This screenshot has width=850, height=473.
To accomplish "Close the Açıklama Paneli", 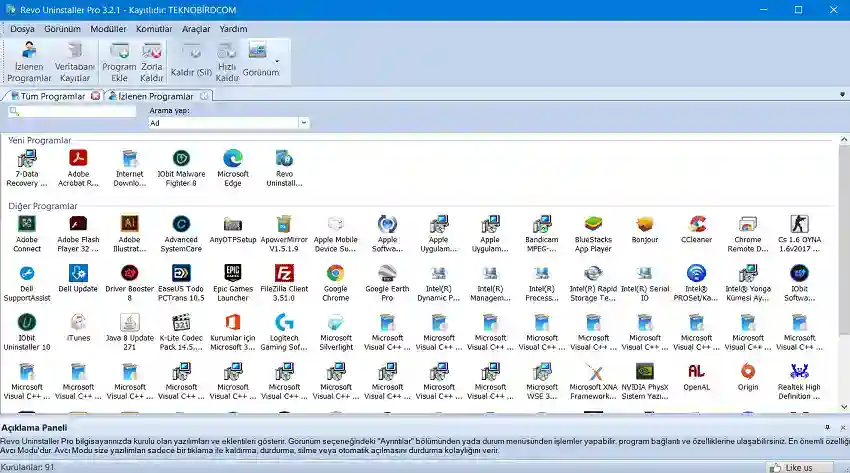I will point(842,427).
